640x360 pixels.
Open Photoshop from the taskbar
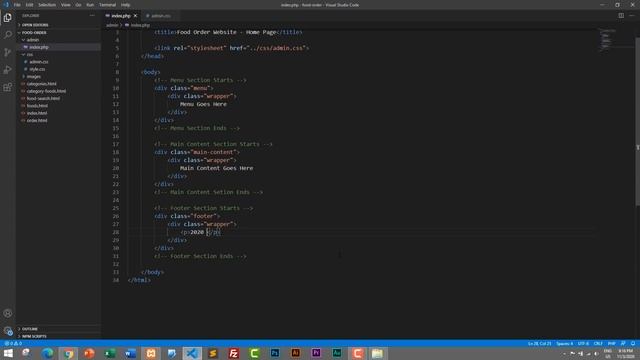point(275,353)
